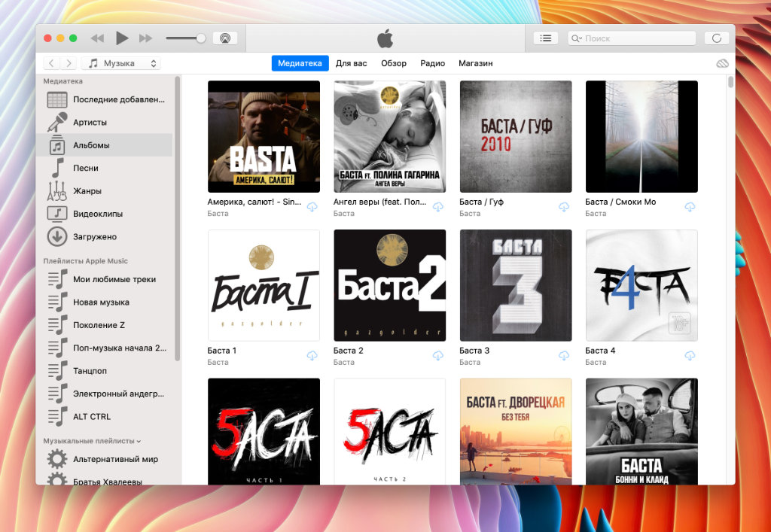Open the Баста 2 album cover

pos(390,285)
